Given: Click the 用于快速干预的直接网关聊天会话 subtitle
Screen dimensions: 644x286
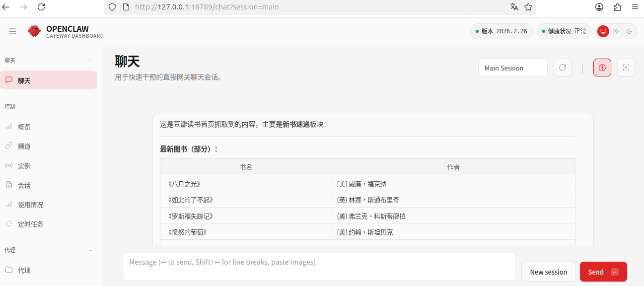Looking at the screenshot, I should (x=168, y=77).
